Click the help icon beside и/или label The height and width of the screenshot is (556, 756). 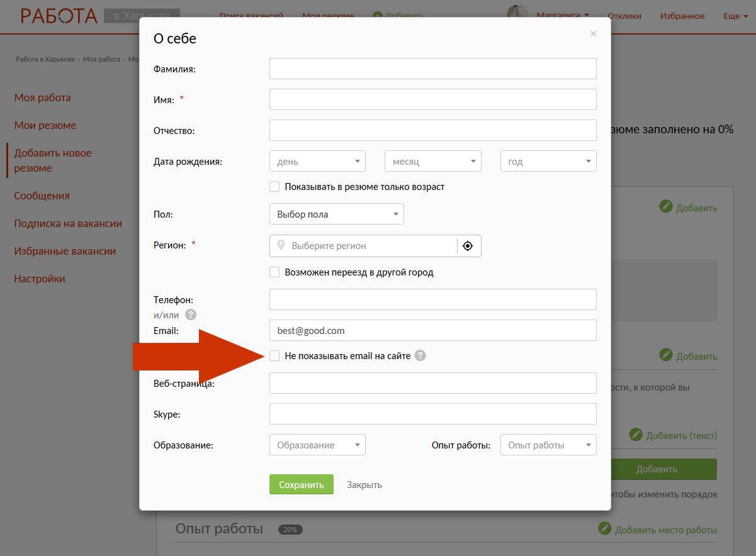coord(191,315)
